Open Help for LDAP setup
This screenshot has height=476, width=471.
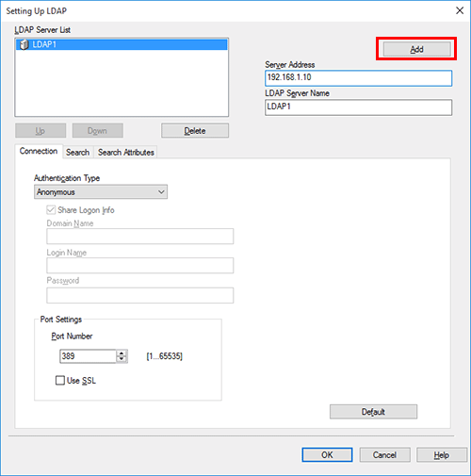[442, 455]
